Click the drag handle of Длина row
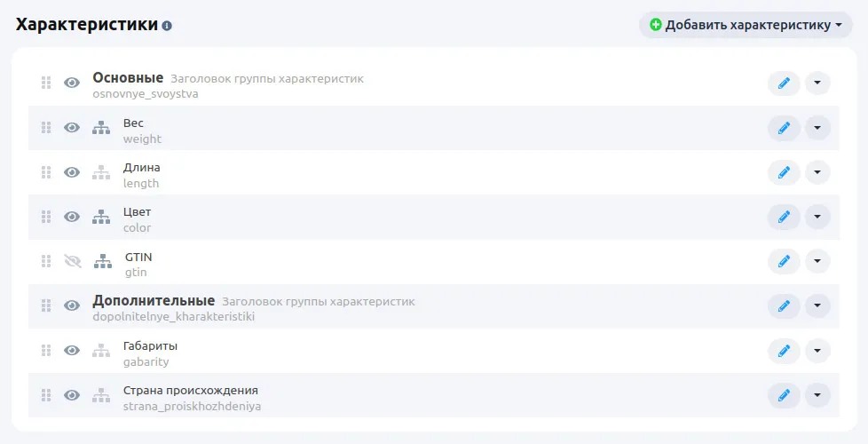This screenshot has height=444, width=868. coord(46,172)
